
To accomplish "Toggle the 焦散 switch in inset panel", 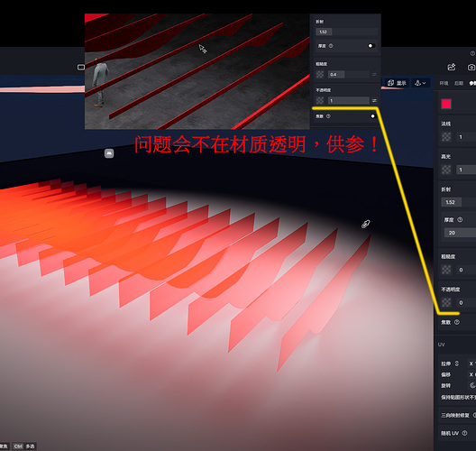I will click(x=372, y=116).
